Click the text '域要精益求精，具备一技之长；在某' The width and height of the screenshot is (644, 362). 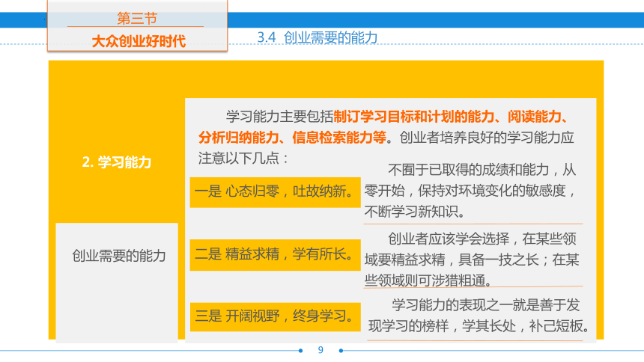472,260
